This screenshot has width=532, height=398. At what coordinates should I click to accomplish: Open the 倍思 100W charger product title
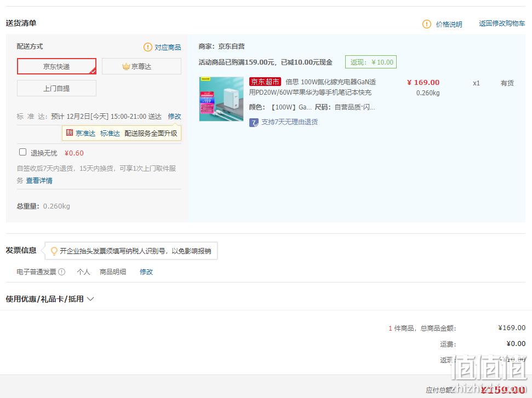pos(312,87)
